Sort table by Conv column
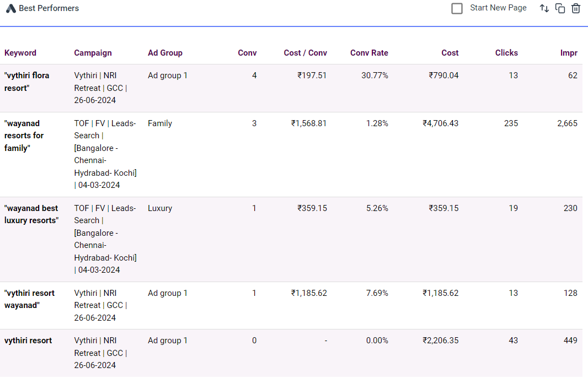Image resolution: width=588 pixels, height=389 pixels. click(247, 53)
